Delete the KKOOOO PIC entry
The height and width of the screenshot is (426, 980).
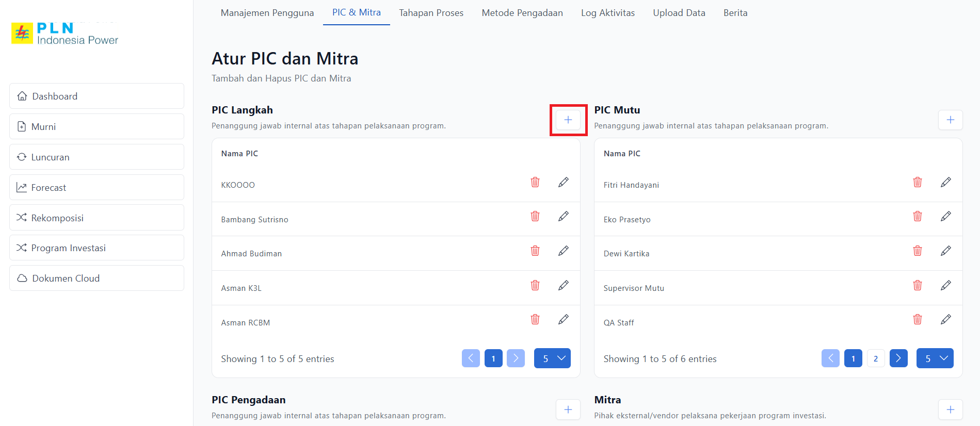pos(535,182)
